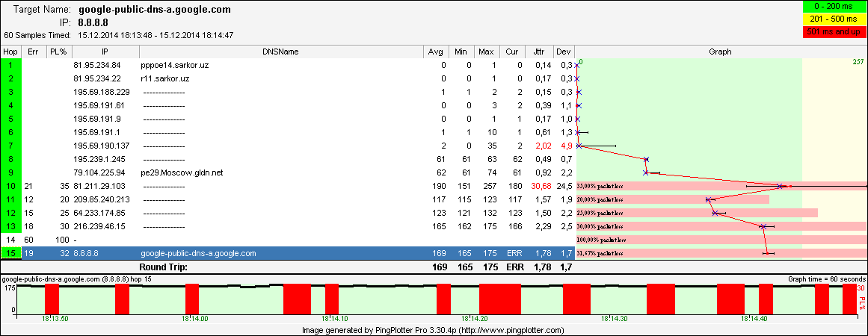868x336 pixels.
Task: Click IP 195.69.188.229
Action: coord(102,92)
